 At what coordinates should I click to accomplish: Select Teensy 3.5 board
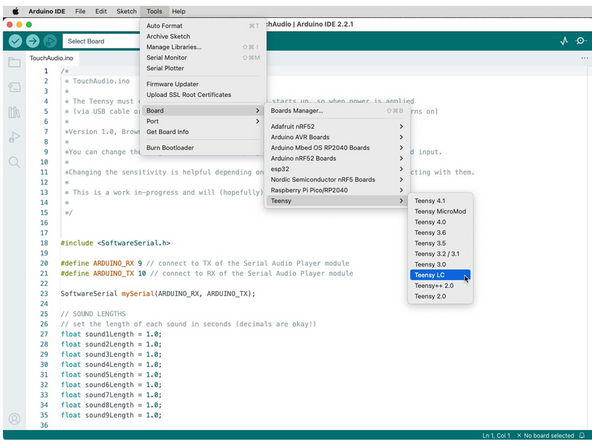pos(440,243)
